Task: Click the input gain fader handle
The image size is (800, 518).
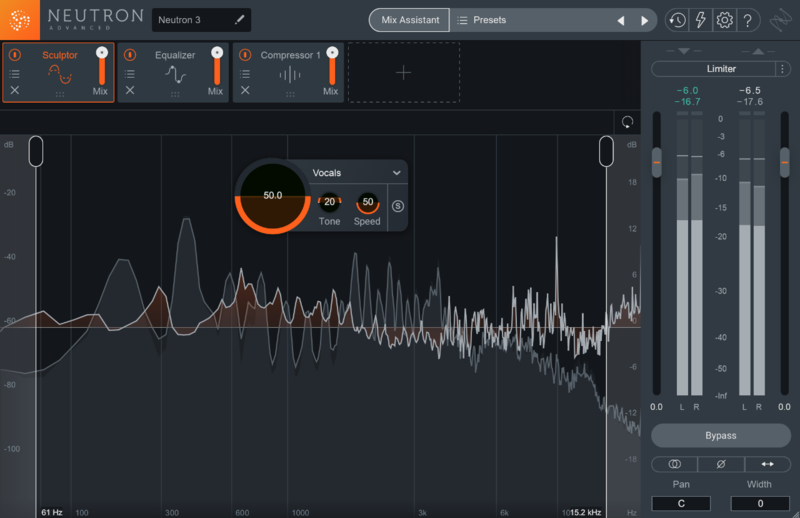Action: click(x=657, y=162)
